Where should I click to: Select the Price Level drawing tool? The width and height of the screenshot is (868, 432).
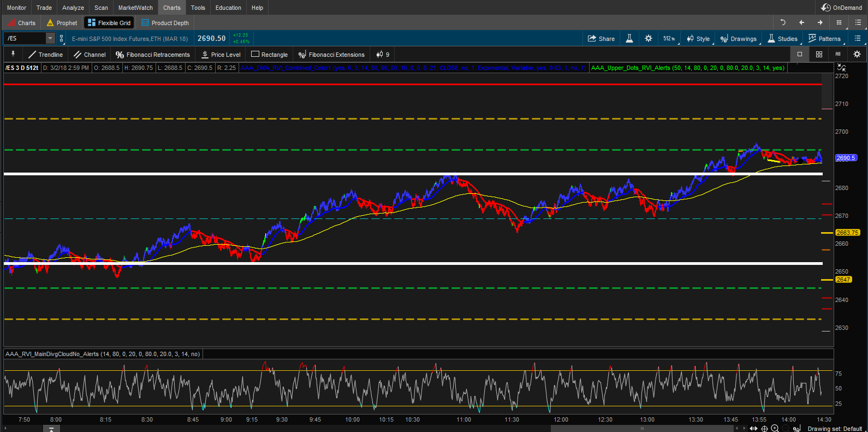221,55
